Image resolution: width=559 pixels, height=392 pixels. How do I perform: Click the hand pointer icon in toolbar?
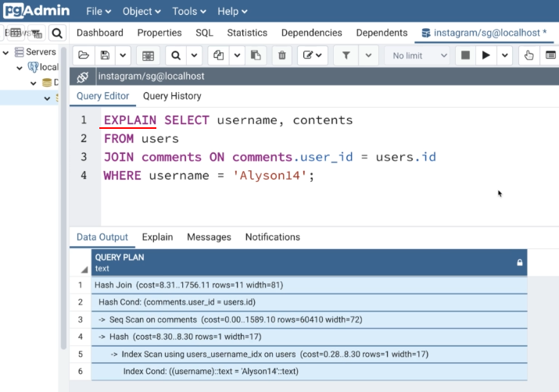coord(529,55)
